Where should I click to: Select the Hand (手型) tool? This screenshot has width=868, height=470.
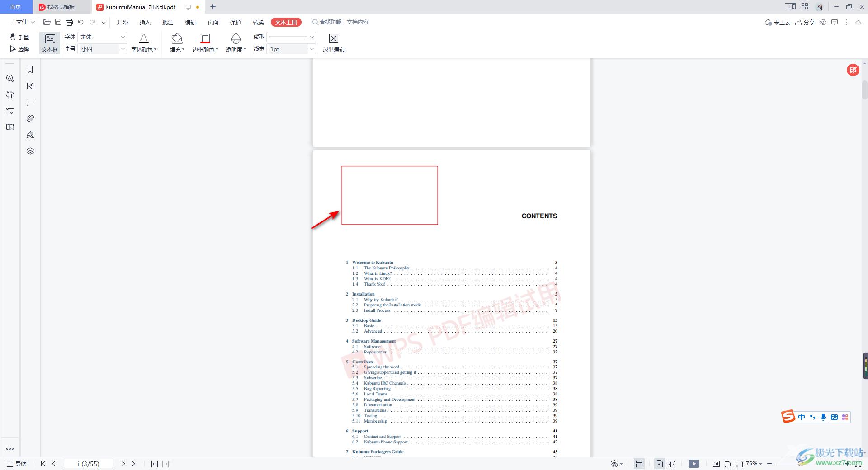19,37
